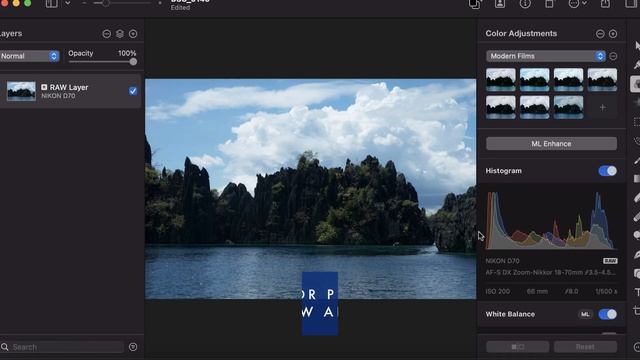The height and width of the screenshot is (360, 640).
Task: Open the Modern Films preset collection dropdown
Action: pyautogui.click(x=546, y=56)
